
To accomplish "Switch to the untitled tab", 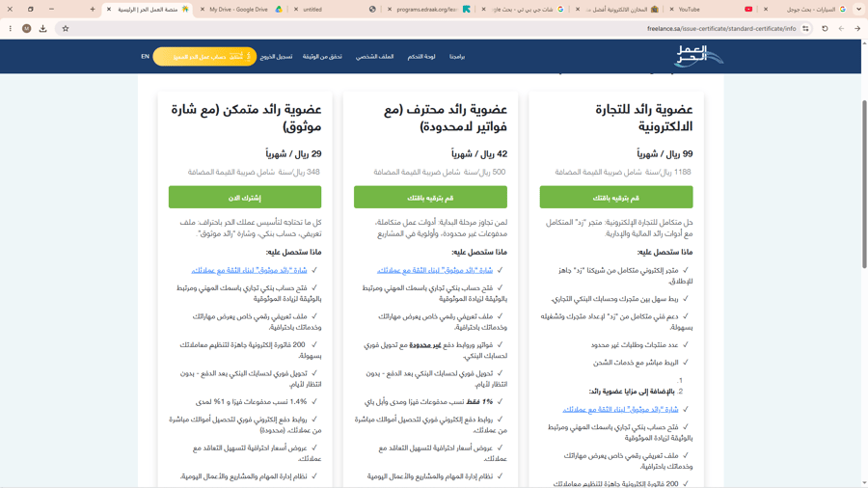I will click(336, 9).
